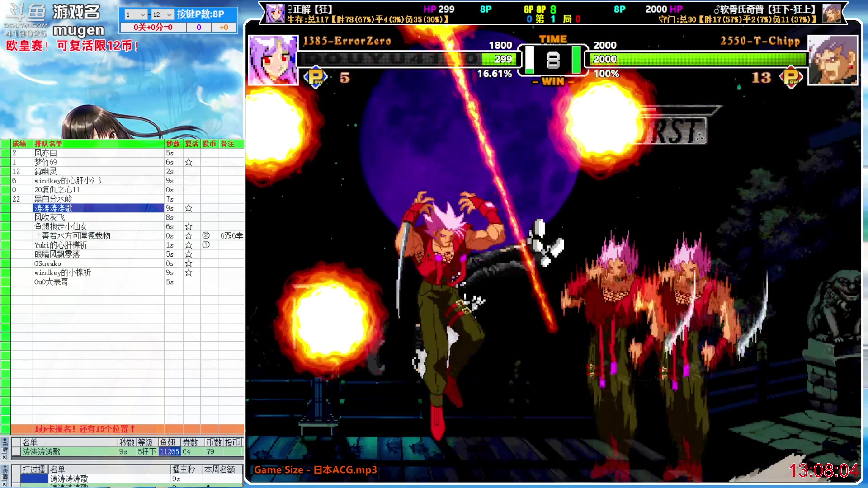
Task: Select the 20复仇之心11 queue row
Action: 127,190
